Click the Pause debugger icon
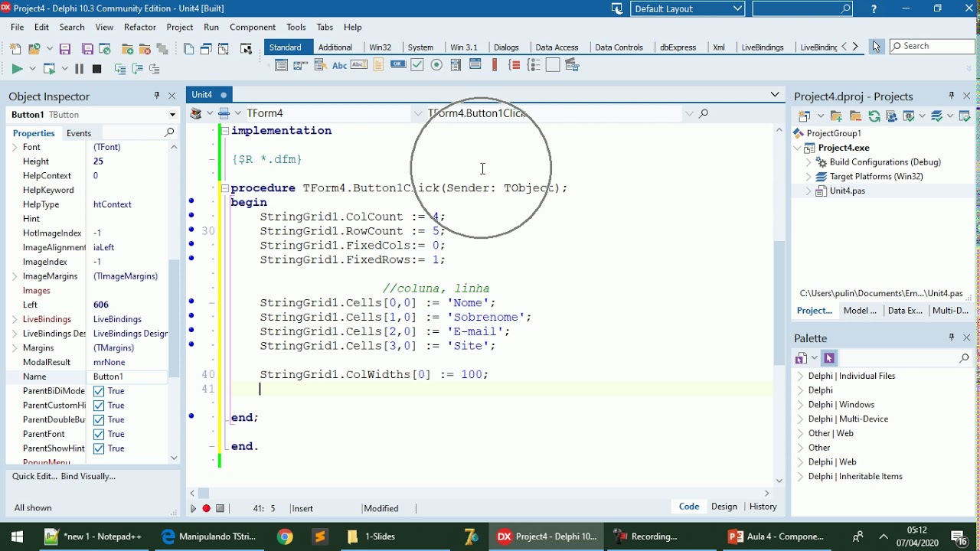 79,69
